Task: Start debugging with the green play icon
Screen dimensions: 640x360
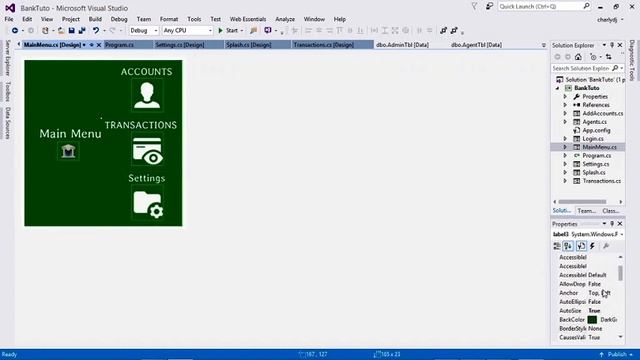Action: point(220,31)
